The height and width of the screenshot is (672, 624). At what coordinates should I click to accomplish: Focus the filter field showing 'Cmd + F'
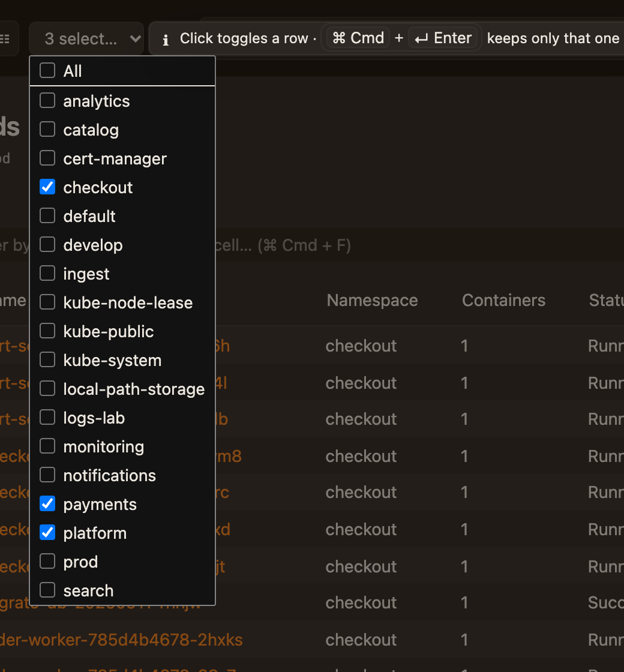[312, 245]
